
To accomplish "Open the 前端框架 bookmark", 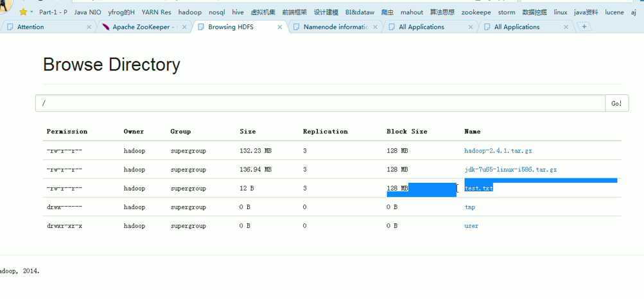I will click(295, 12).
